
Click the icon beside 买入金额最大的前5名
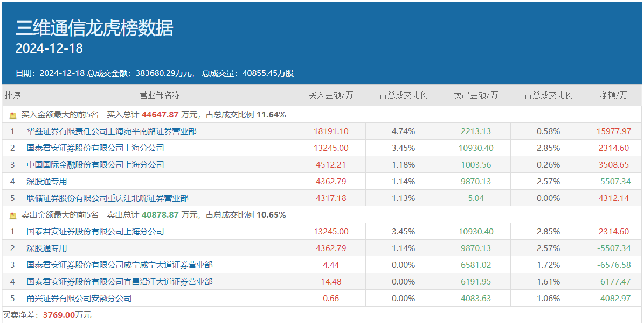(13, 115)
